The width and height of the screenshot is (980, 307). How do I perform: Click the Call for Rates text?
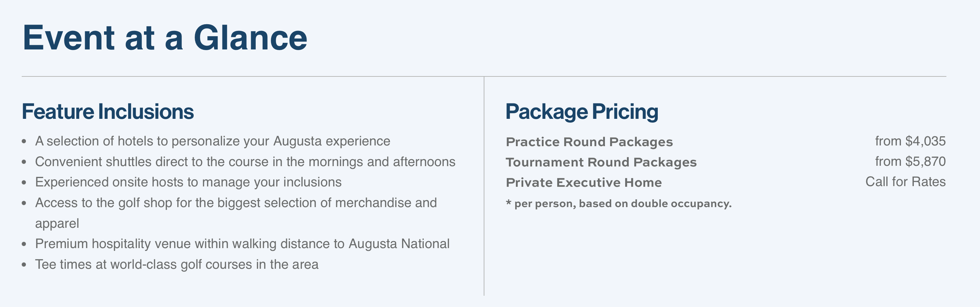[x=906, y=182]
